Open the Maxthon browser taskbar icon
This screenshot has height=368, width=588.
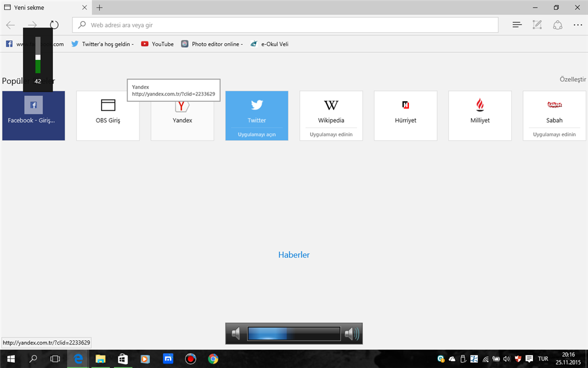(168, 359)
